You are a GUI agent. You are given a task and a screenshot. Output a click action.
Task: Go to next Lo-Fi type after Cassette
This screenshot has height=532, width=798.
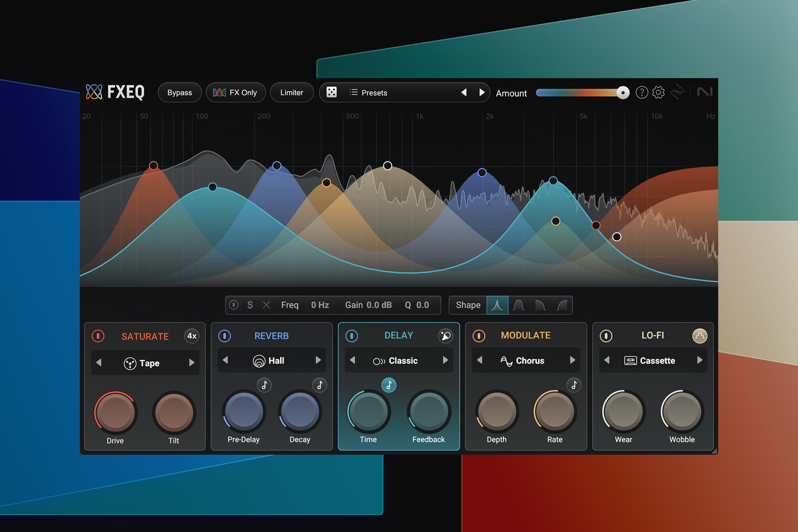[x=699, y=360]
